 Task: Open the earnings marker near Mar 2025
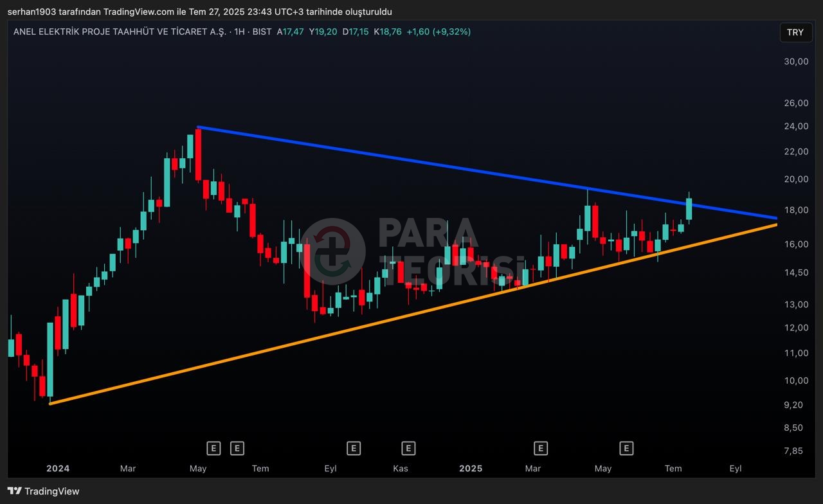click(x=541, y=448)
